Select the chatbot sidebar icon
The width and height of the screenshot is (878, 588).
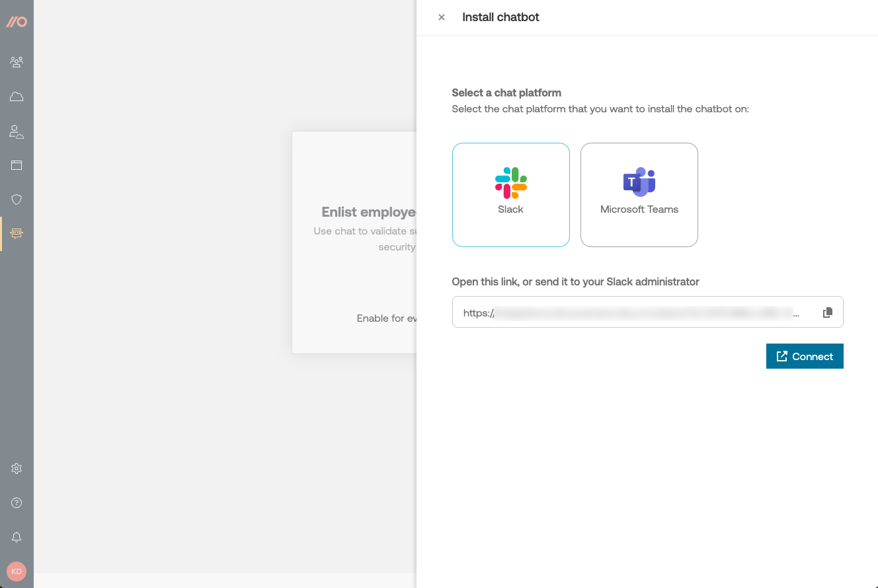[x=17, y=233]
